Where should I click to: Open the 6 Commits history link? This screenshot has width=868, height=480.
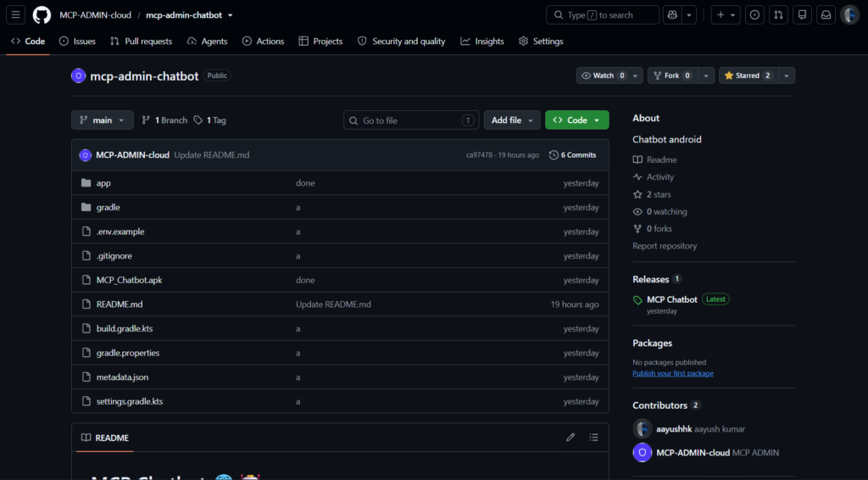[573, 155]
